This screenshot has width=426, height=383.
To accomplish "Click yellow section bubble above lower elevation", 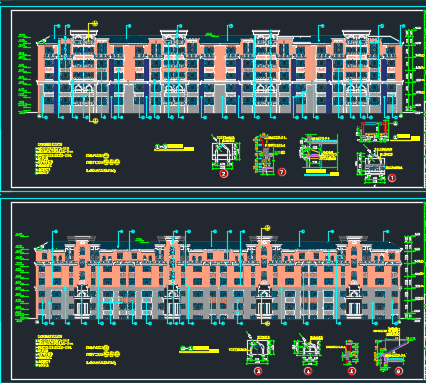I will point(267,228).
